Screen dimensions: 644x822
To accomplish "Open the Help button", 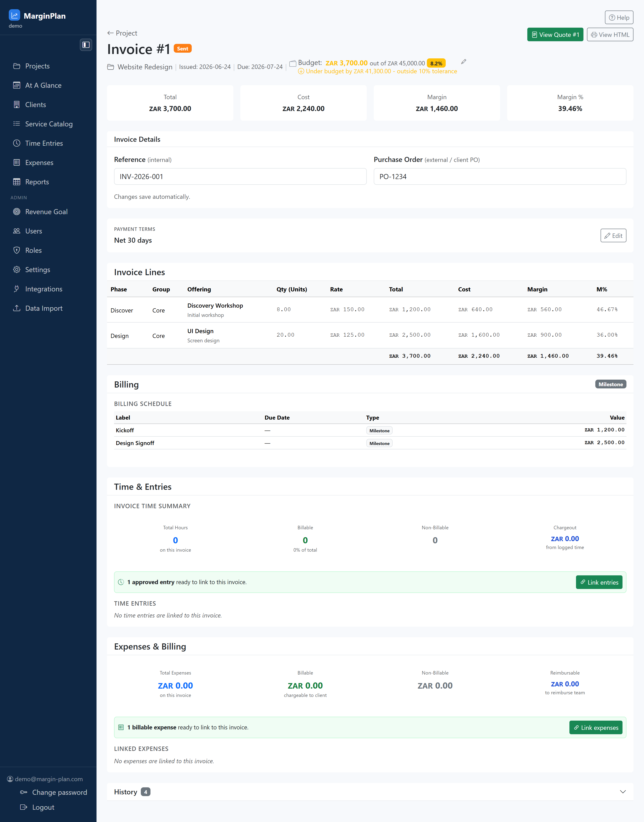I will (619, 17).
